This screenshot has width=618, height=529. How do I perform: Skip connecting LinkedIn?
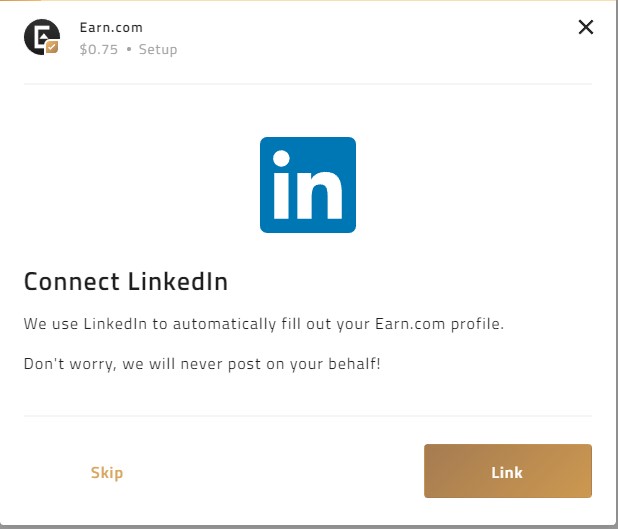107,472
